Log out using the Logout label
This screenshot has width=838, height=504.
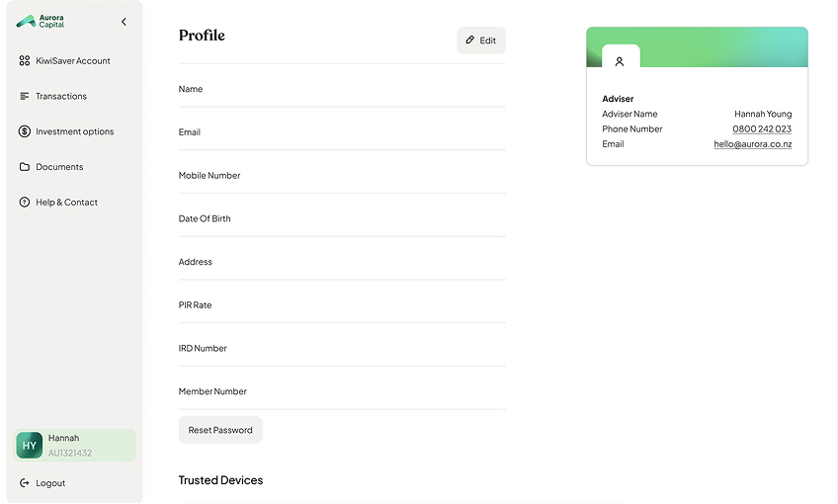pyautogui.click(x=50, y=483)
